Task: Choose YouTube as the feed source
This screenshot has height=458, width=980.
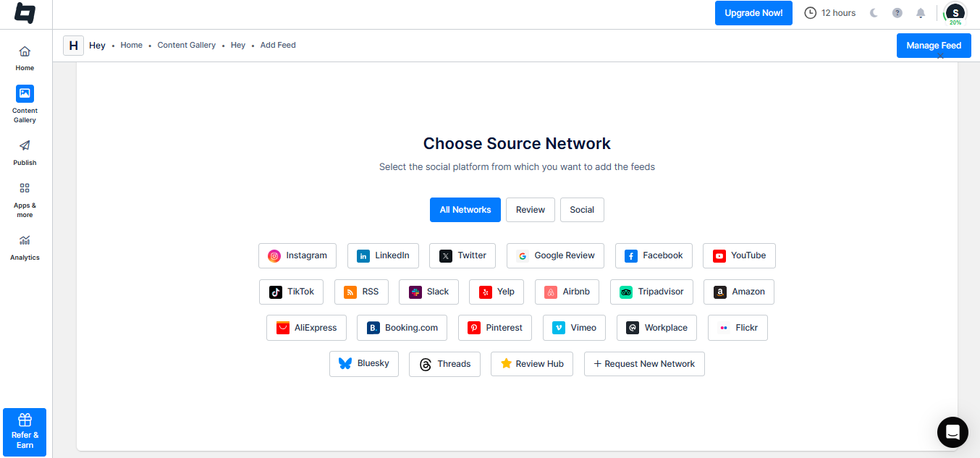Action: tap(738, 255)
